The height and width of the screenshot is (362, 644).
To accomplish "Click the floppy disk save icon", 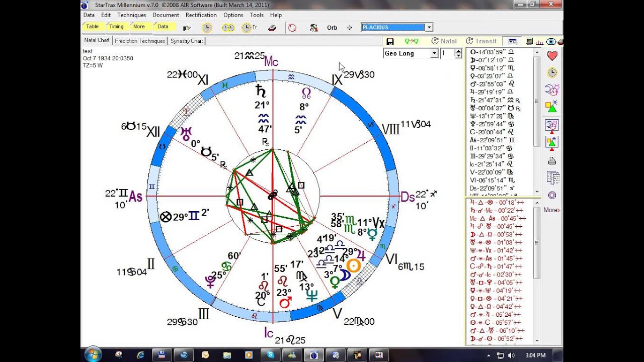I will coord(390,41).
